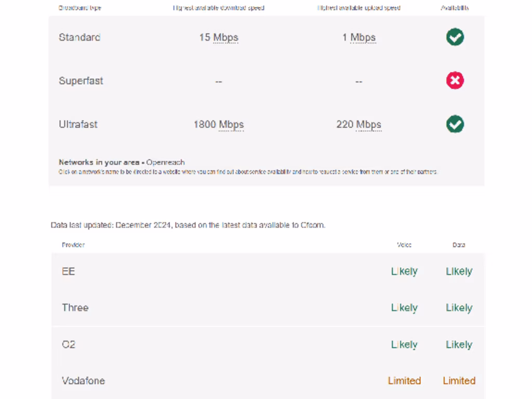This screenshot has width=532, height=399.
Task: Click the Ultrafast broadband type label
Action: [x=78, y=125]
